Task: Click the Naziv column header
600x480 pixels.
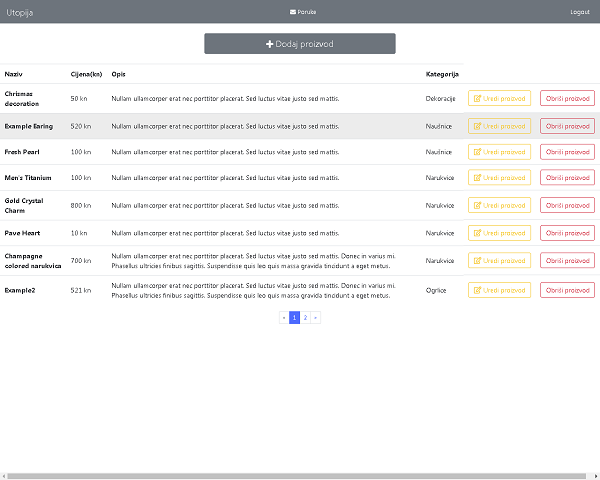Action: pyautogui.click(x=13, y=74)
